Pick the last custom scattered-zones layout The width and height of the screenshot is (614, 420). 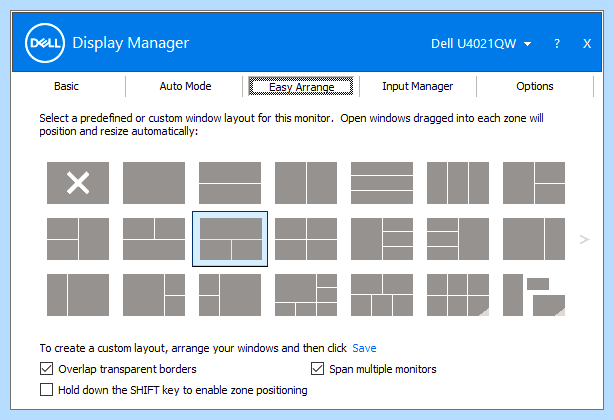(x=534, y=295)
